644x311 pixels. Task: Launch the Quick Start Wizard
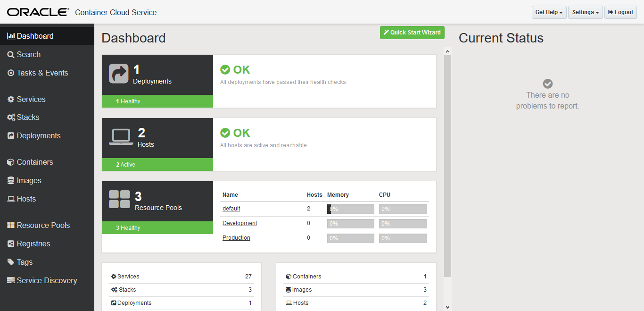412,33
